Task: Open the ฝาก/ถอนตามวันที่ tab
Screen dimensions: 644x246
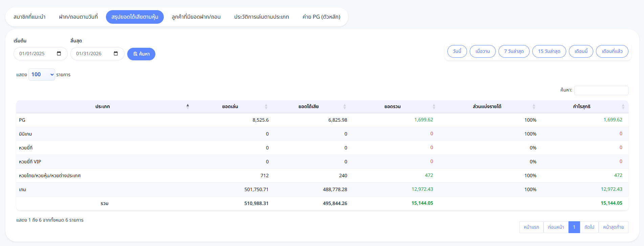Action: point(78,17)
